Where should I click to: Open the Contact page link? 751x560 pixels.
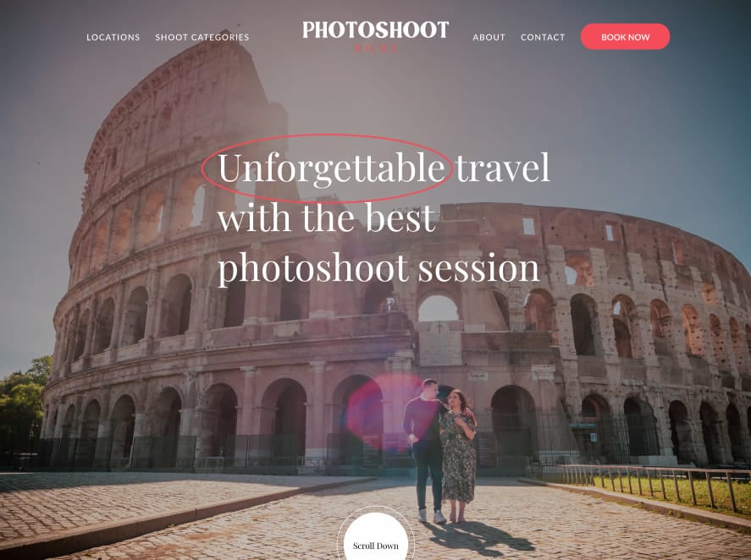click(x=543, y=37)
